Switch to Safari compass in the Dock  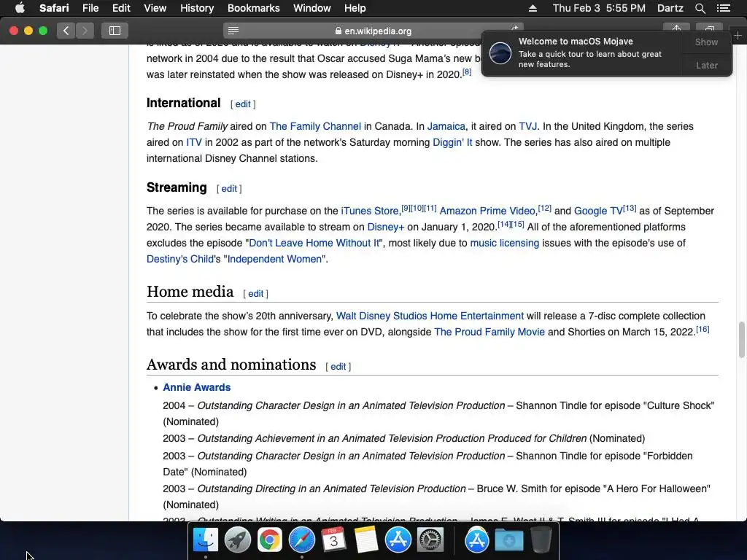(x=301, y=540)
